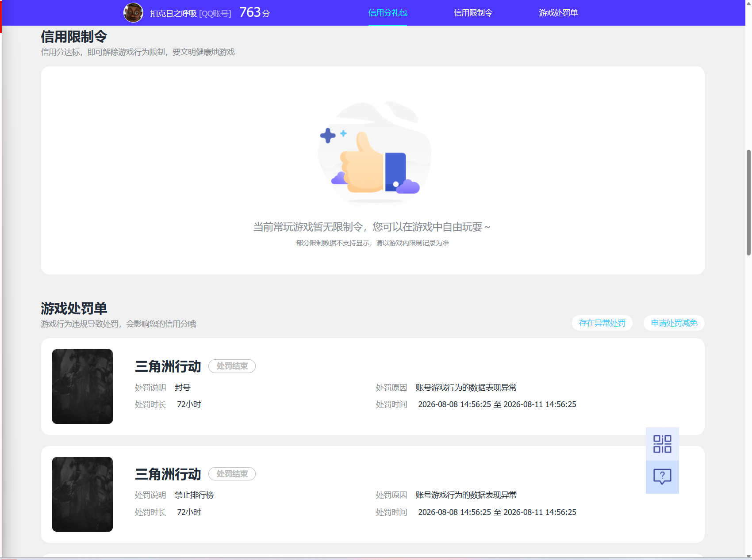752x560 pixels.
Task: Click the 72小时 duration on the 禁止排行榜 card
Action: [x=189, y=512]
